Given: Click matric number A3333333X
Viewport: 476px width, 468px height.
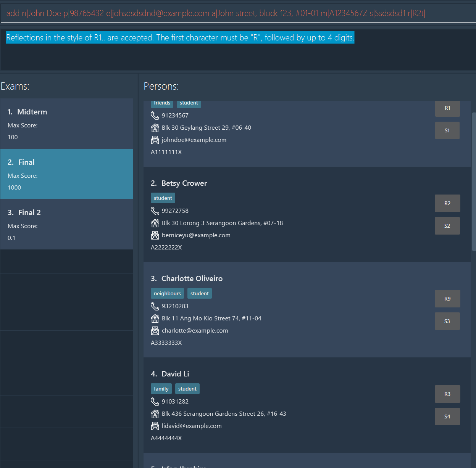Looking at the screenshot, I should tap(166, 343).
